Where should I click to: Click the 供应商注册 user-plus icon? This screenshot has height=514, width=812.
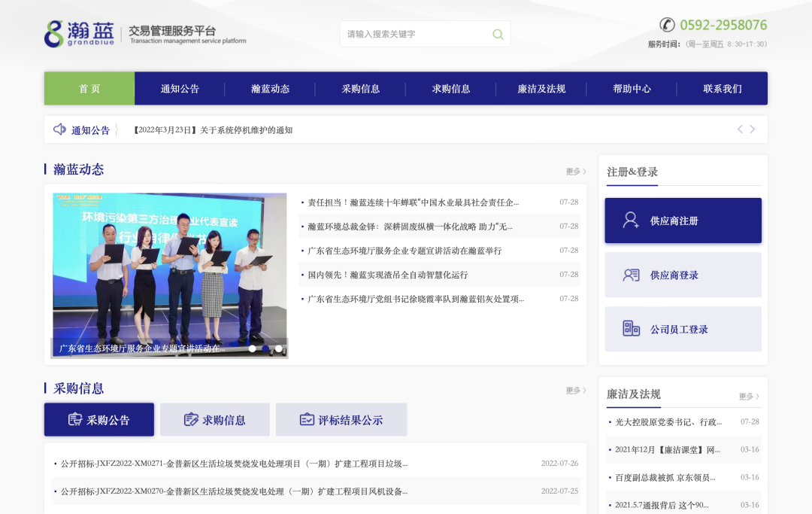[x=631, y=221]
